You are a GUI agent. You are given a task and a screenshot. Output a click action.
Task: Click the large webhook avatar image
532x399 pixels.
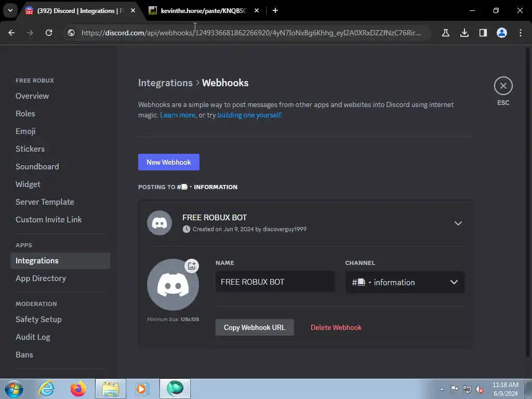point(172,285)
